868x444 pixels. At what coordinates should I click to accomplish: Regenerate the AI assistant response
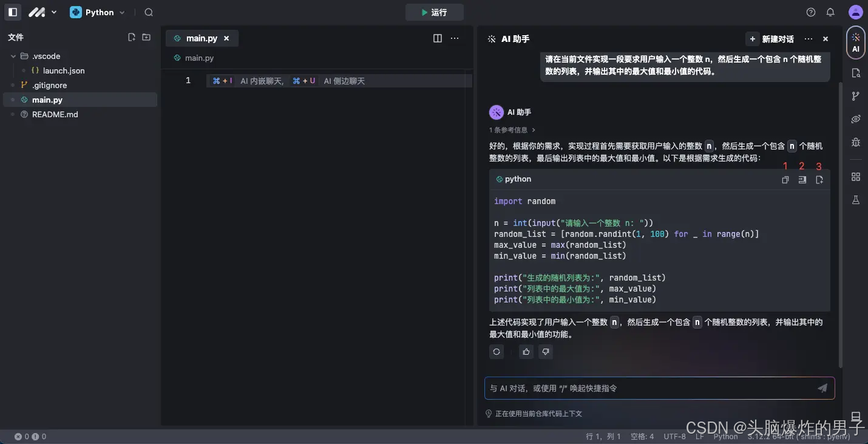(x=497, y=352)
